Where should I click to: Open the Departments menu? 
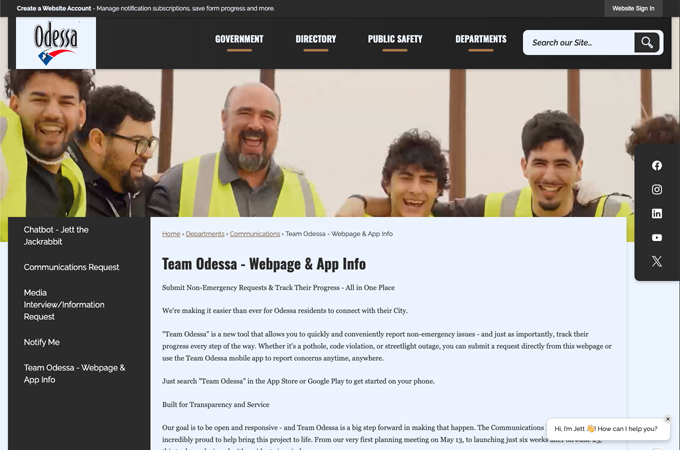[481, 39]
